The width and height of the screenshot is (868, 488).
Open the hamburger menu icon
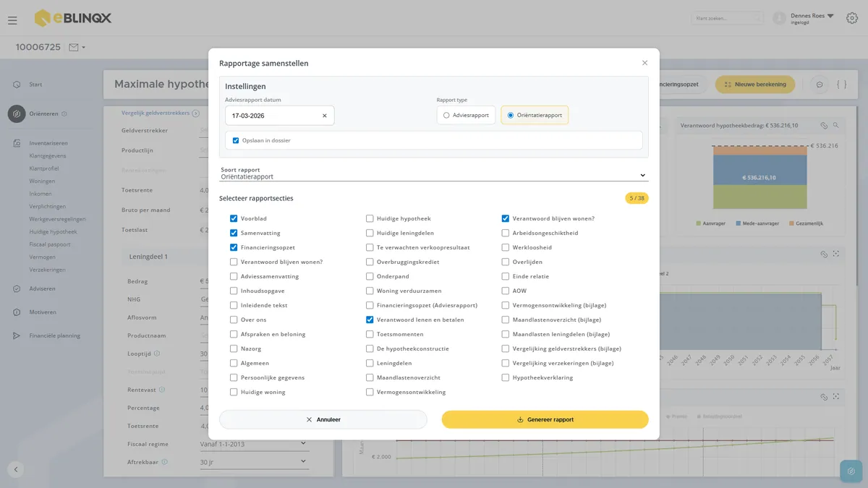pyautogui.click(x=12, y=20)
